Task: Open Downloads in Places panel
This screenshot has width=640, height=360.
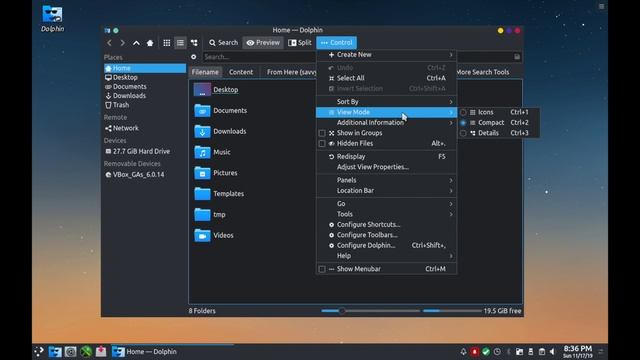Action: pos(145,96)
